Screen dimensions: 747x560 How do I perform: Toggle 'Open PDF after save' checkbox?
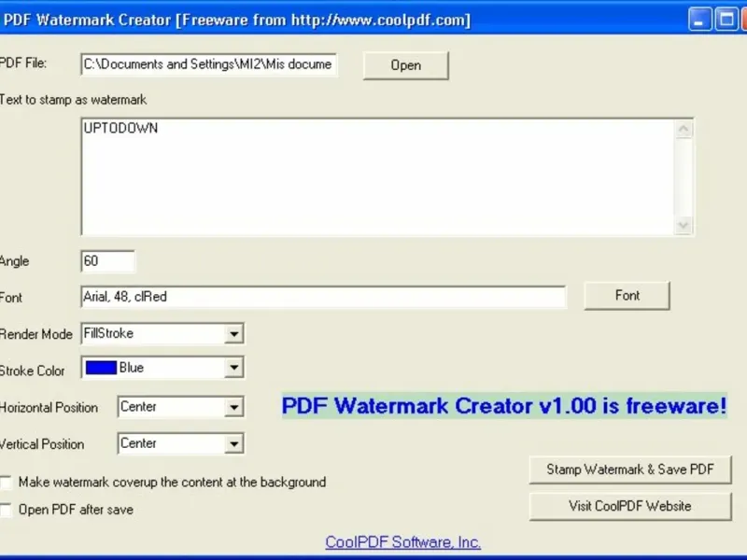pyautogui.click(x=6, y=510)
